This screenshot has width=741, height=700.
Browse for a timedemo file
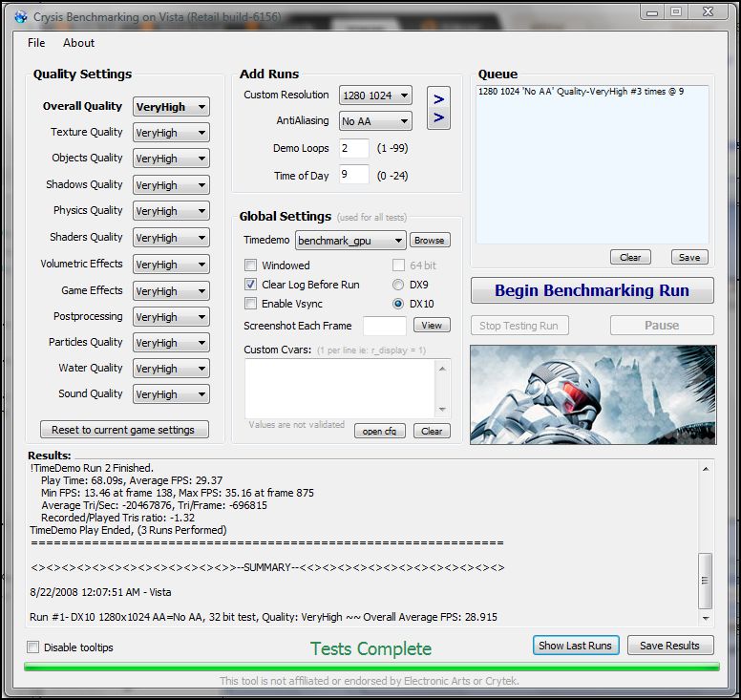coord(430,240)
